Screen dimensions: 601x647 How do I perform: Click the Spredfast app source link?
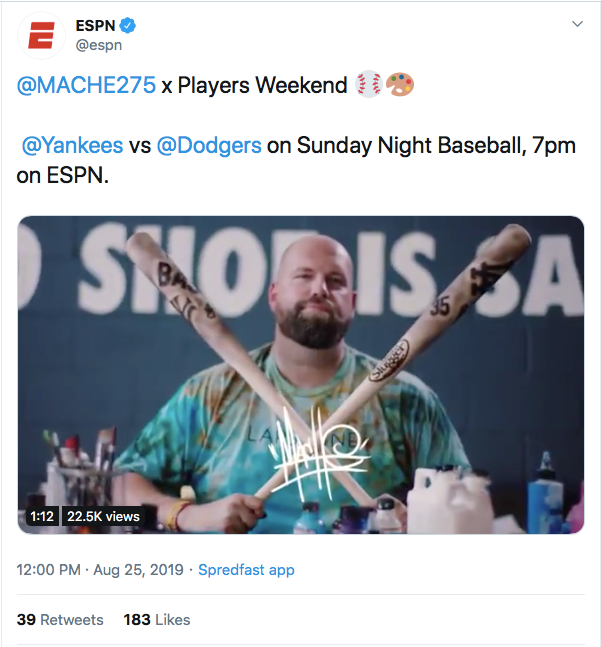click(246, 569)
